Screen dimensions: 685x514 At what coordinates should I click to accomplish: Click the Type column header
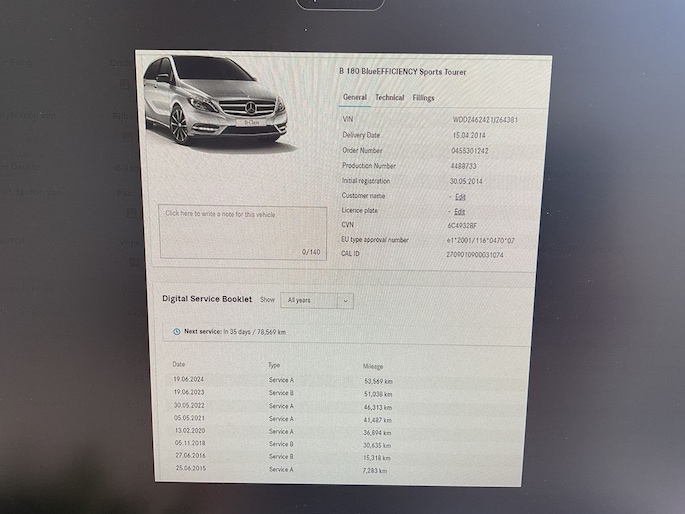pos(275,366)
